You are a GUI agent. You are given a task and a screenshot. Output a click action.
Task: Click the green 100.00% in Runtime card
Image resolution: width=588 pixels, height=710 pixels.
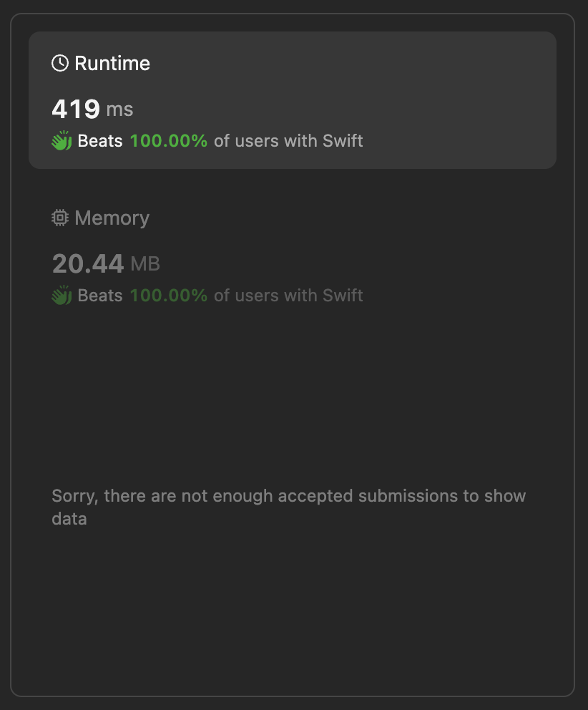click(x=169, y=140)
